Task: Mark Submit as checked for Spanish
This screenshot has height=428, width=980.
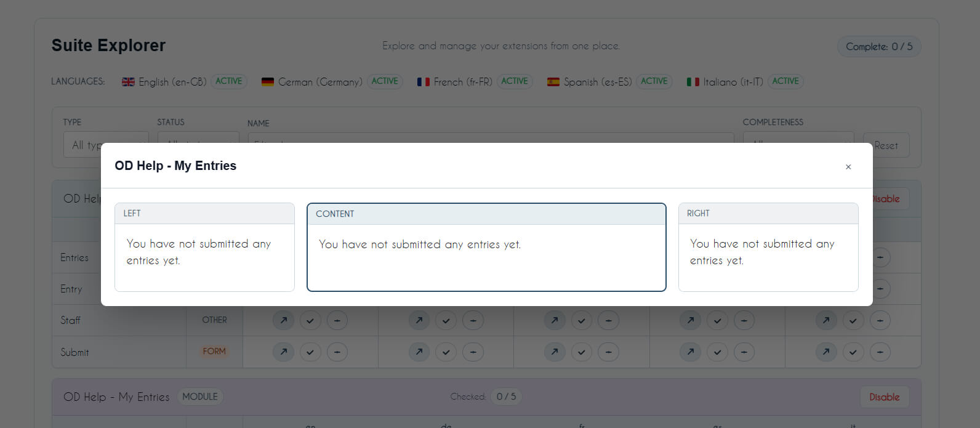Action: point(717,352)
